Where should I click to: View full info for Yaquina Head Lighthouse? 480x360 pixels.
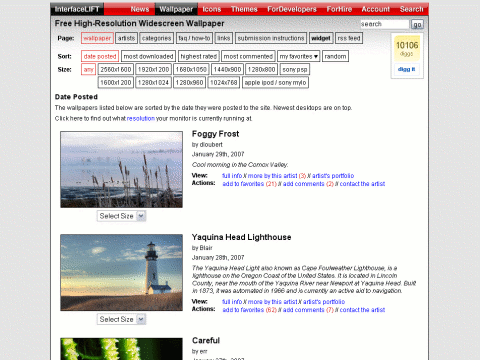click(x=232, y=302)
